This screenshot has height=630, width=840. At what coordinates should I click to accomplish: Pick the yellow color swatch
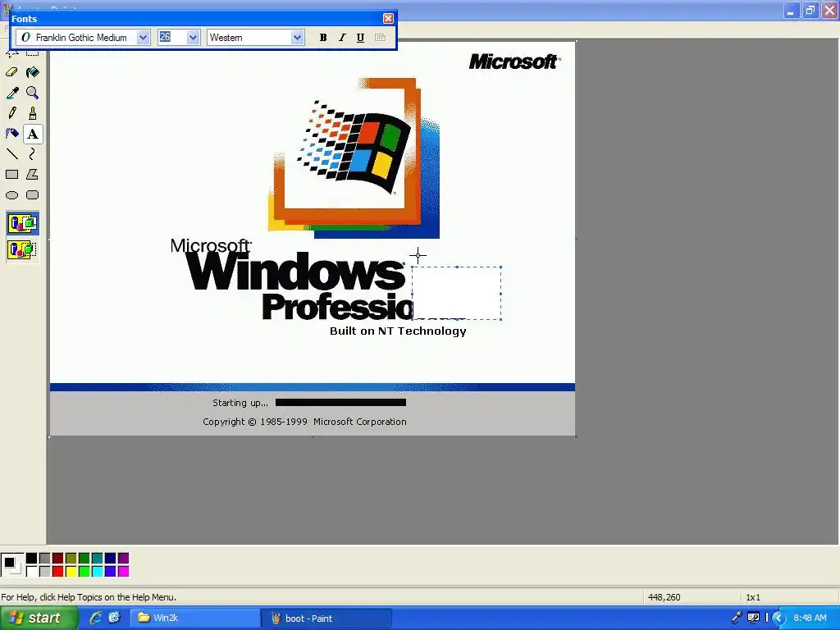click(71, 572)
